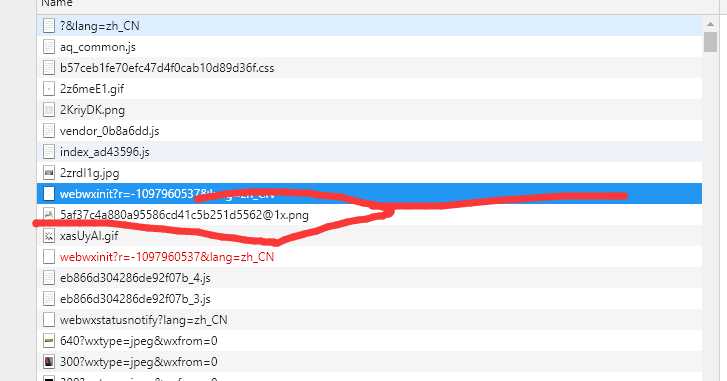
Task: Select 2z6meE1.gif request
Action: pos(369,89)
